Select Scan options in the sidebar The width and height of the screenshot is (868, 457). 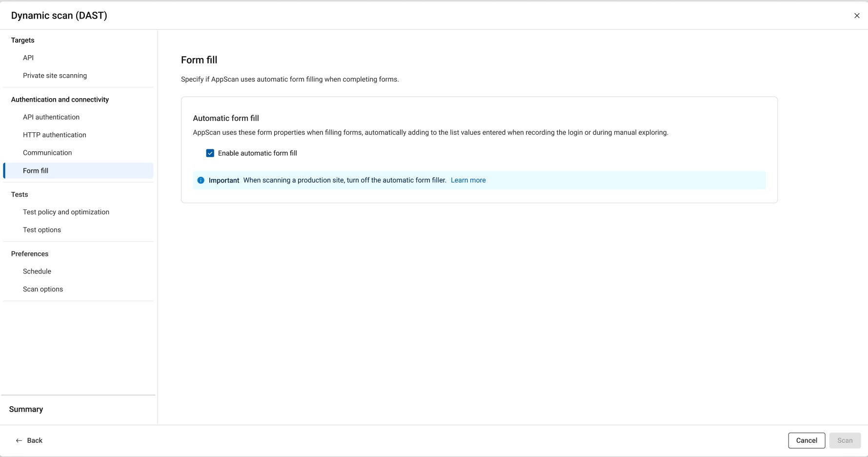click(43, 289)
